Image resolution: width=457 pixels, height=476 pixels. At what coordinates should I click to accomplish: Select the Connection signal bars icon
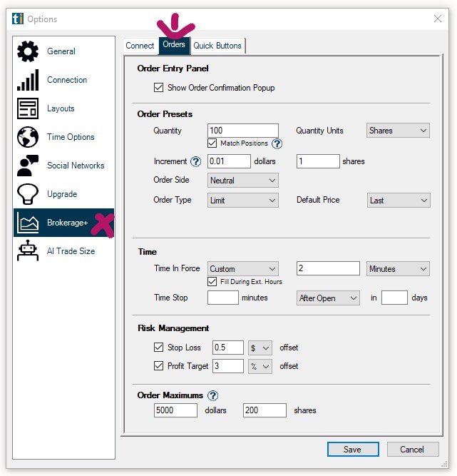tap(28, 80)
